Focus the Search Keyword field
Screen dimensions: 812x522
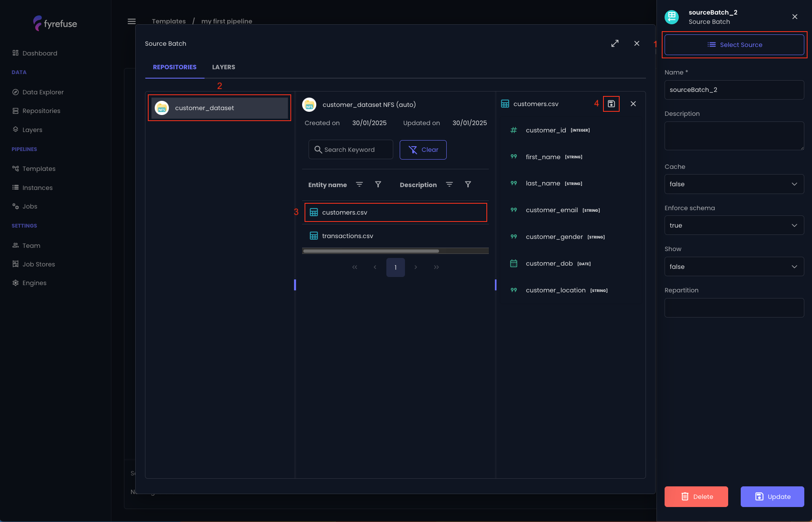click(351, 149)
